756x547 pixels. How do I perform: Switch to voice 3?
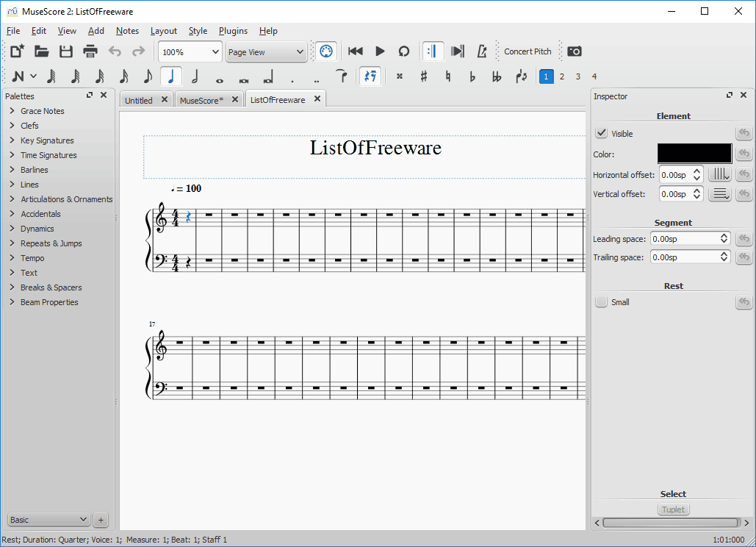[578, 76]
